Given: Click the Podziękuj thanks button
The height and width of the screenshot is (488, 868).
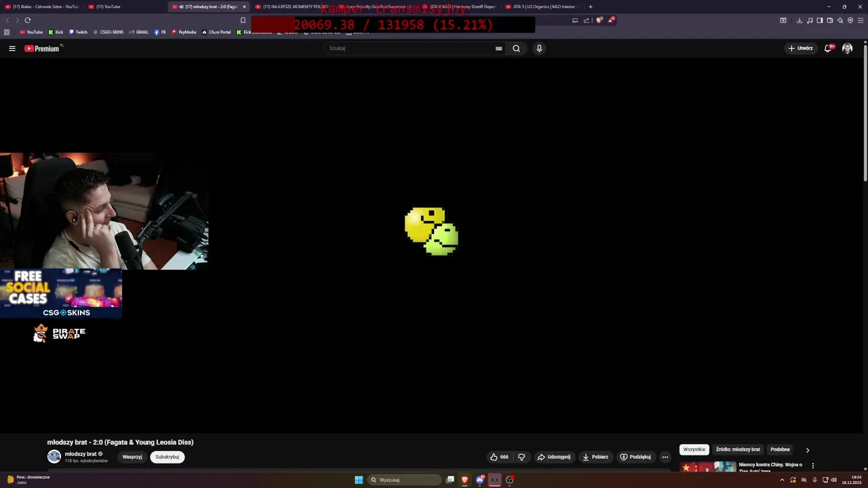Looking at the screenshot, I should coord(635,457).
